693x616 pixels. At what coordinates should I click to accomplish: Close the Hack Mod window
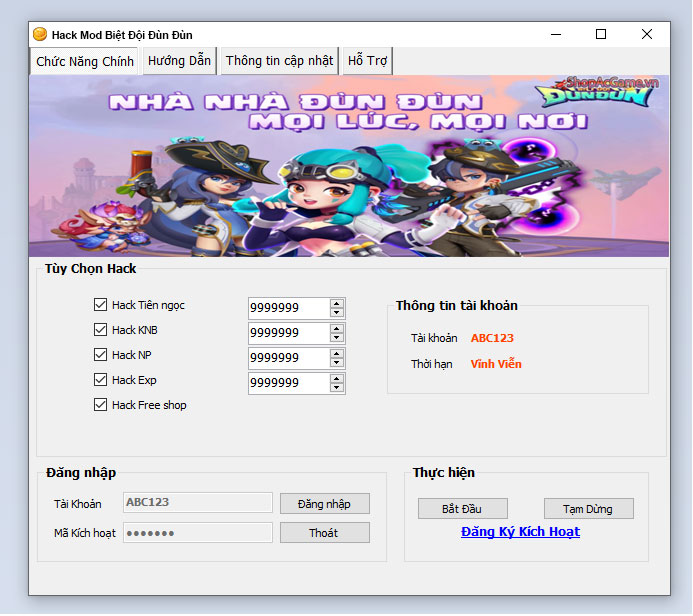[x=647, y=34]
